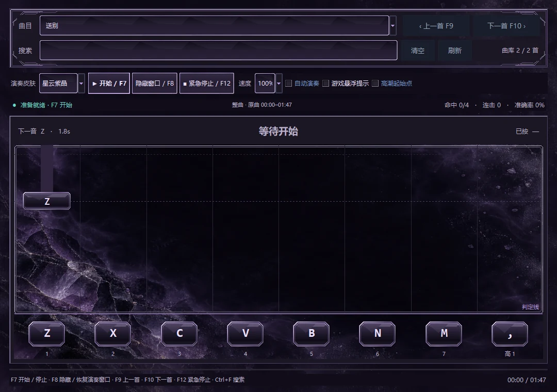Click the 已按 indicator
557x392 pixels.
pyautogui.click(x=527, y=132)
